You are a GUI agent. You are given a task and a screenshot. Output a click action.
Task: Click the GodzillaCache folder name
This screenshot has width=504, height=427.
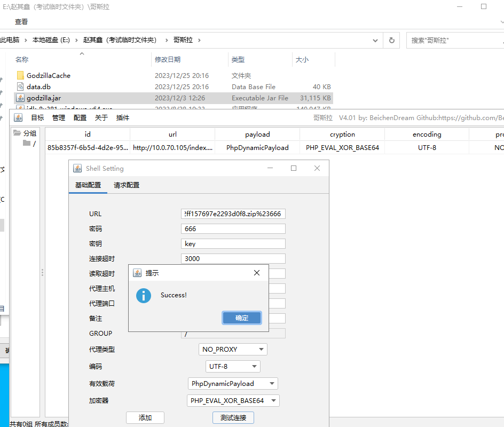(49, 75)
